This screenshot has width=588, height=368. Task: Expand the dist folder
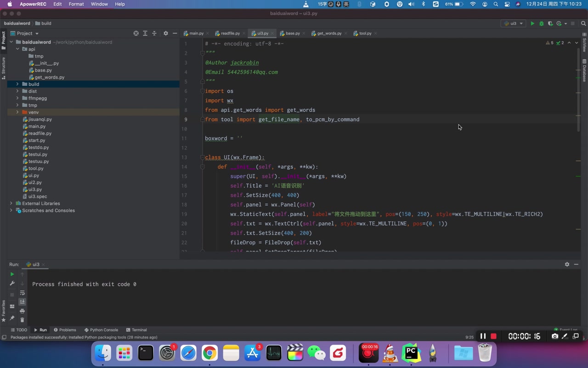[17, 91]
